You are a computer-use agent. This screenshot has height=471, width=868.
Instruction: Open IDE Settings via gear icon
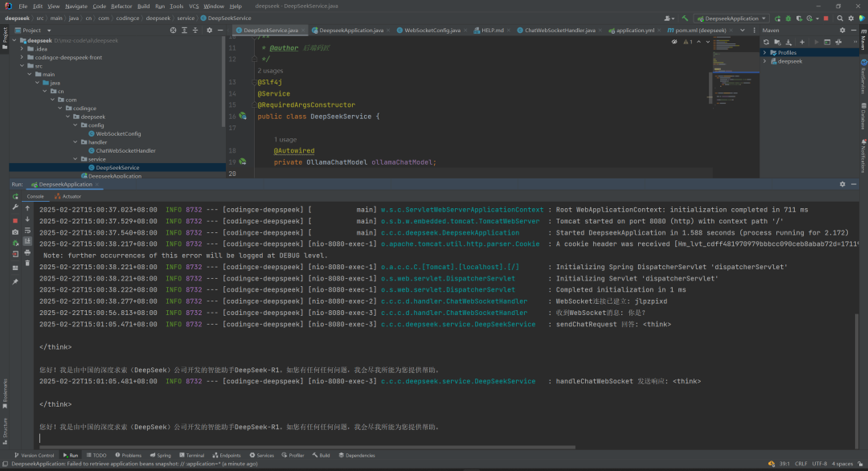(850, 18)
